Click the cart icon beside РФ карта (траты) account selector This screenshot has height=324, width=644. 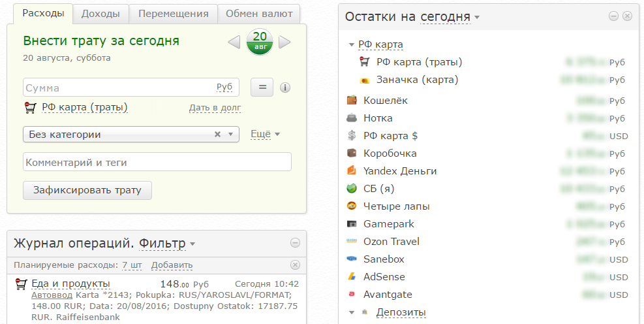click(31, 108)
